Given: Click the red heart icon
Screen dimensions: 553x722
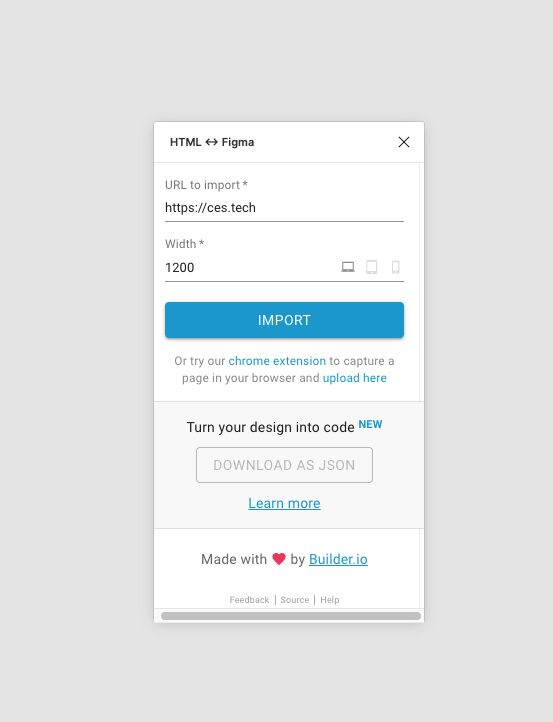Looking at the screenshot, I should click(279, 559).
